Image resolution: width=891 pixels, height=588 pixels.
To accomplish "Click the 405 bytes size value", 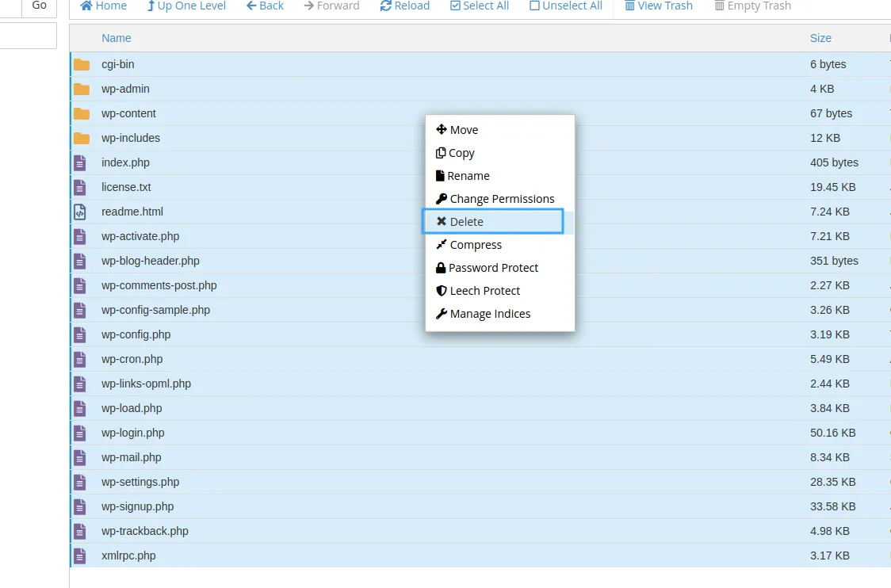I will 834,162.
